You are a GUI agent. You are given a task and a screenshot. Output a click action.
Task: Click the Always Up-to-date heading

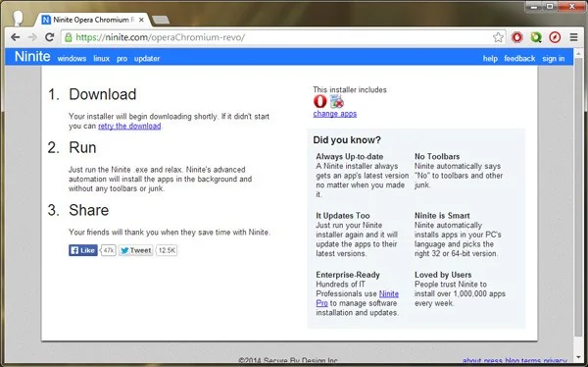pyautogui.click(x=350, y=157)
